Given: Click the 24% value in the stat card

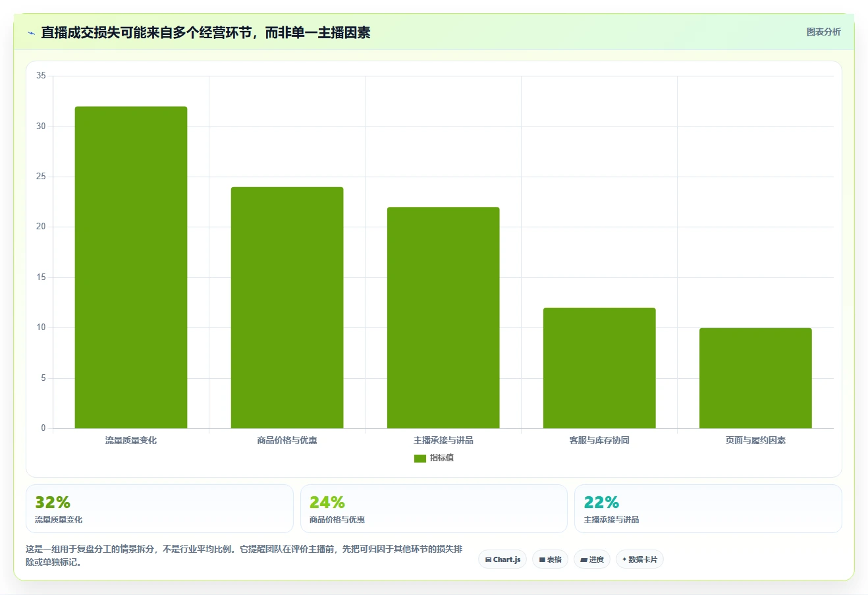Looking at the screenshot, I should click(x=327, y=503).
